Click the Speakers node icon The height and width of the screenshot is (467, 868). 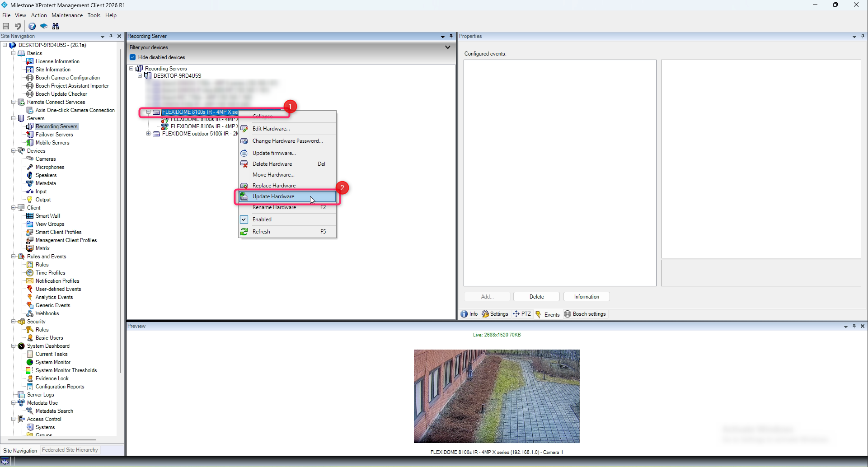point(30,175)
